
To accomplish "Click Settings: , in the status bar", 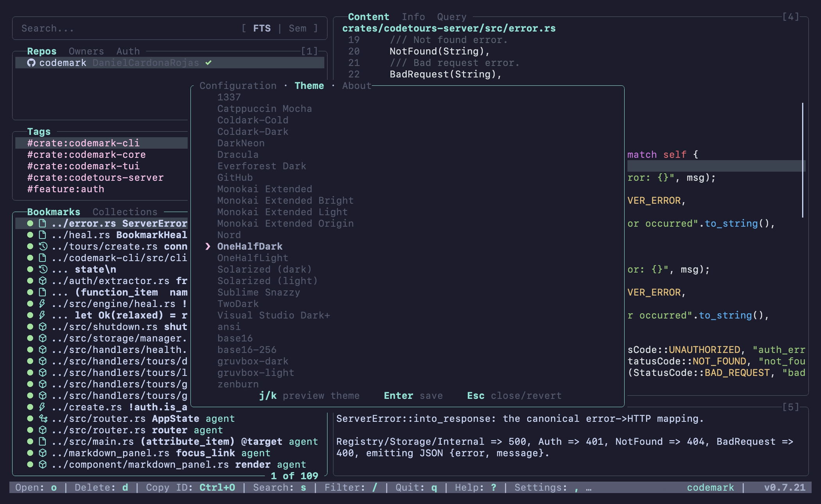I will 547,488.
